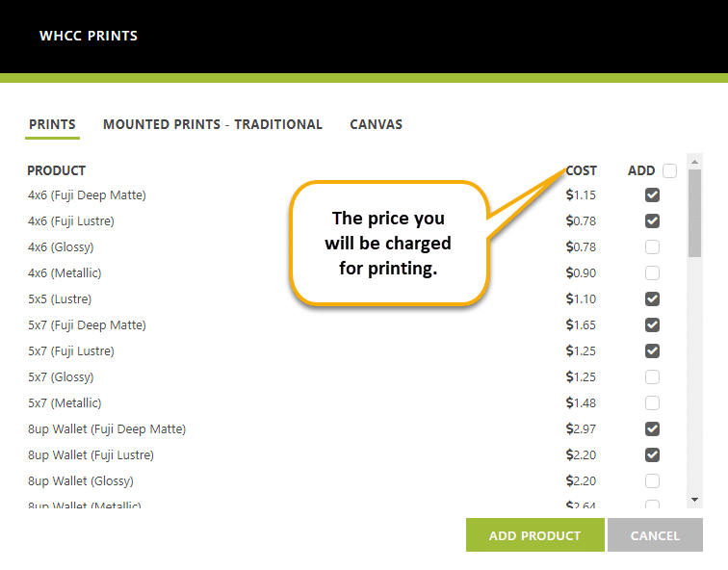Click the scrollbar up arrow

tap(694, 162)
